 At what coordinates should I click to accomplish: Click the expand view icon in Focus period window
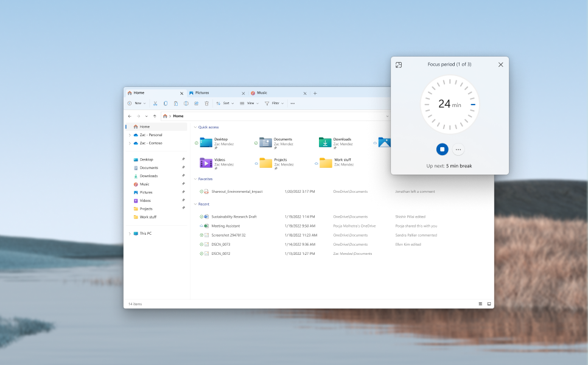(x=399, y=65)
